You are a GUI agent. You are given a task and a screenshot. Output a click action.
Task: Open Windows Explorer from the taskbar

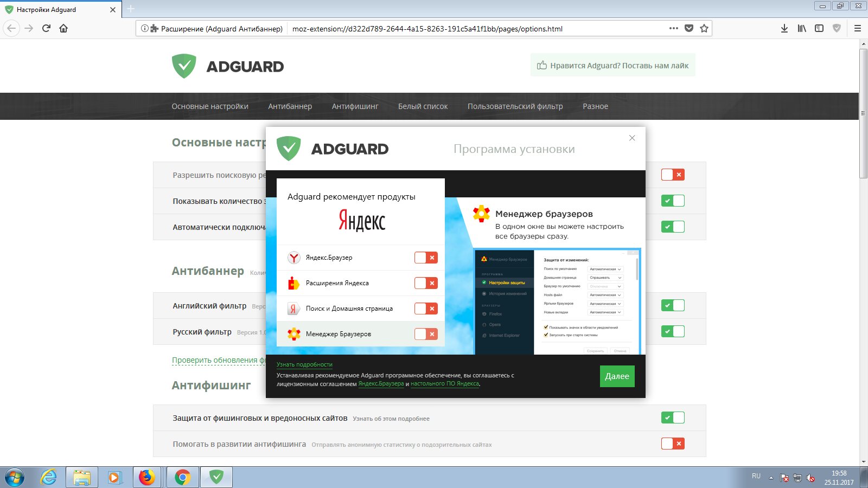(82, 477)
